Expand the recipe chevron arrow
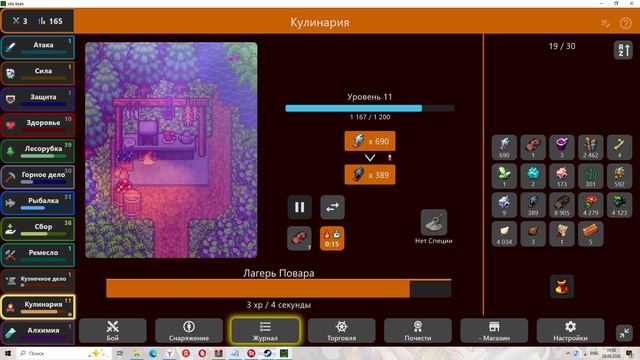 [x=370, y=158]
